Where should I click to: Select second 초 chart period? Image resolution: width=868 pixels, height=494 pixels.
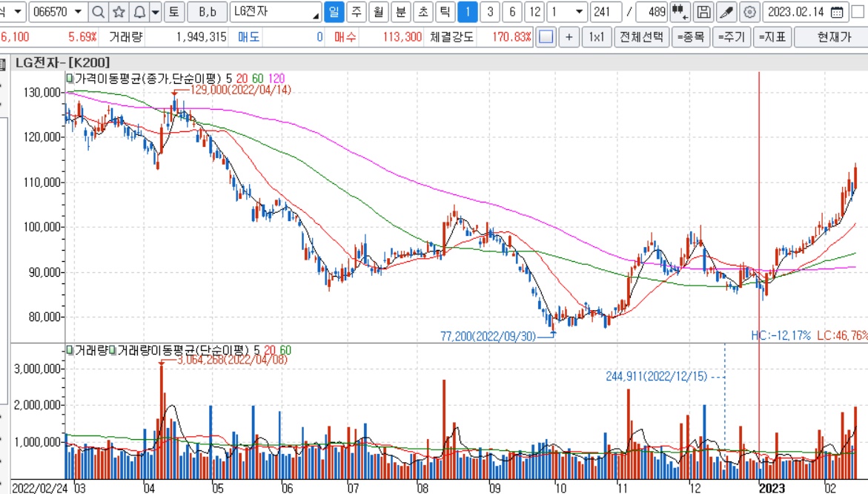coord(423,12)
